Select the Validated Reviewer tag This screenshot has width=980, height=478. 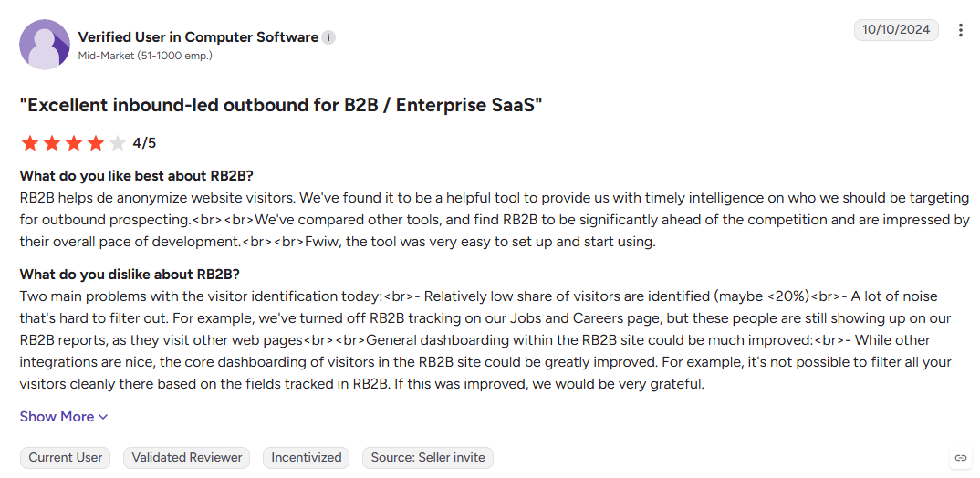point(187,457)
